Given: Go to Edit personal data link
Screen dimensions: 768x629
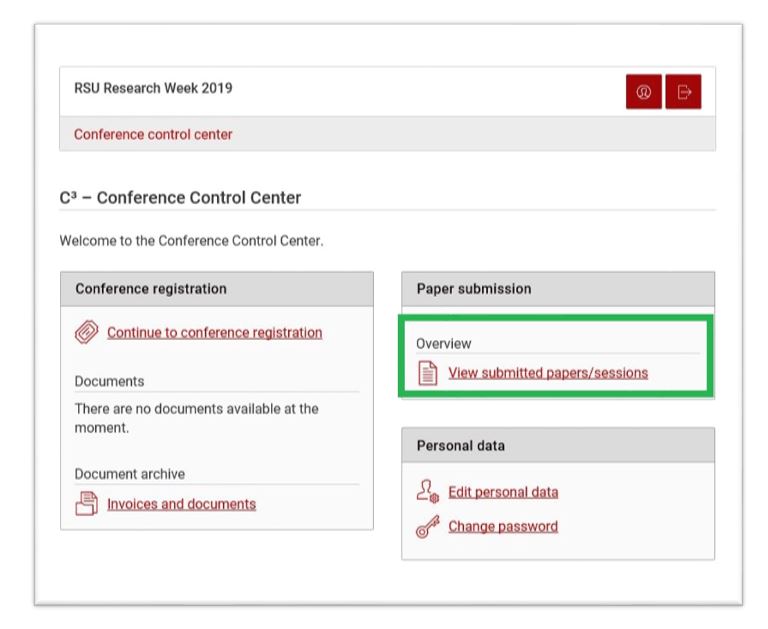Looking at the screenshot, I should coord(503,492).
